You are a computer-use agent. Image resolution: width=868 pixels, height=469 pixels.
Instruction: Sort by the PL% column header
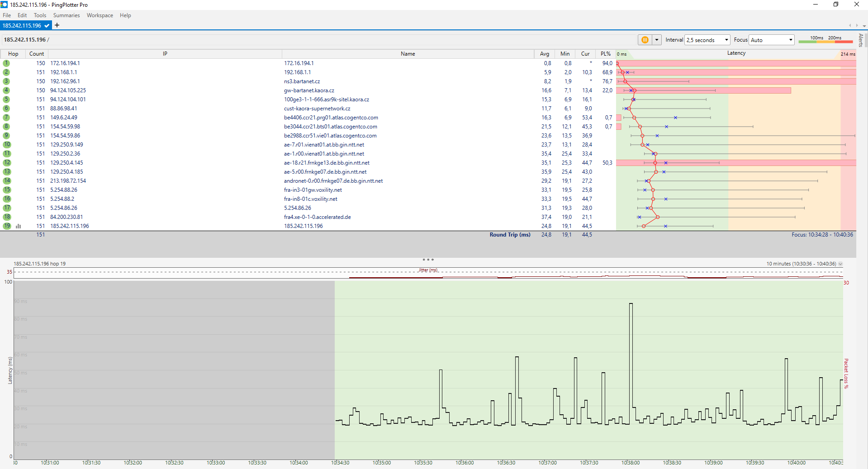(x=605, y=54)
